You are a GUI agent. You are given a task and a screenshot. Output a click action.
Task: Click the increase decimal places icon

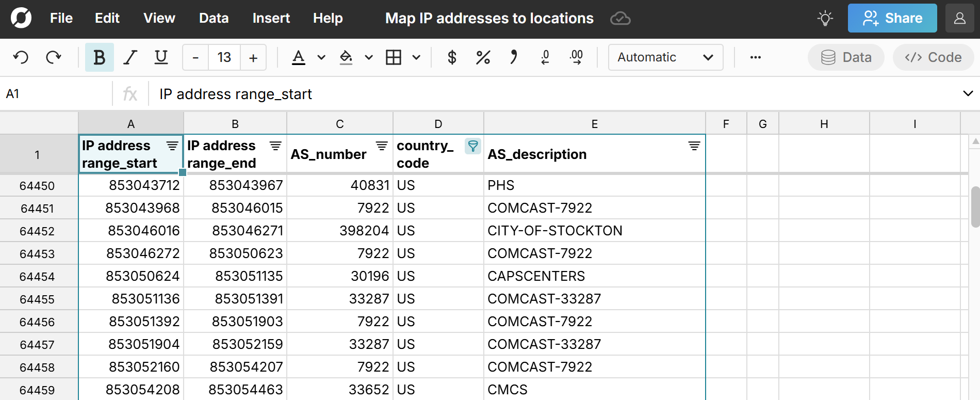(576, 57)
